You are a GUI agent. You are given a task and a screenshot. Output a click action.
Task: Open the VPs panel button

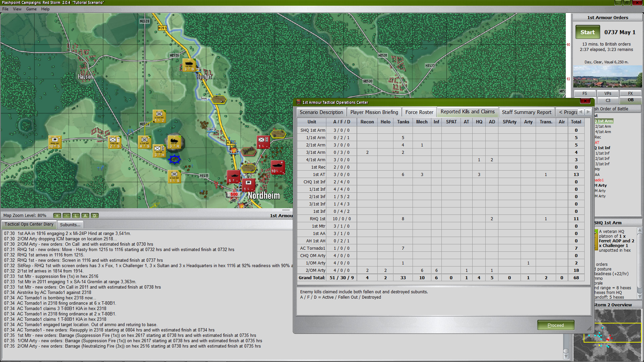pyautogui.click(x=608, y=94)
